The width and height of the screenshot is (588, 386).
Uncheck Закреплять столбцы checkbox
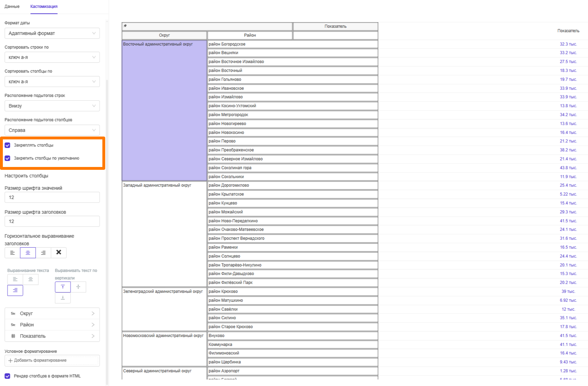[x=8, y=145]
